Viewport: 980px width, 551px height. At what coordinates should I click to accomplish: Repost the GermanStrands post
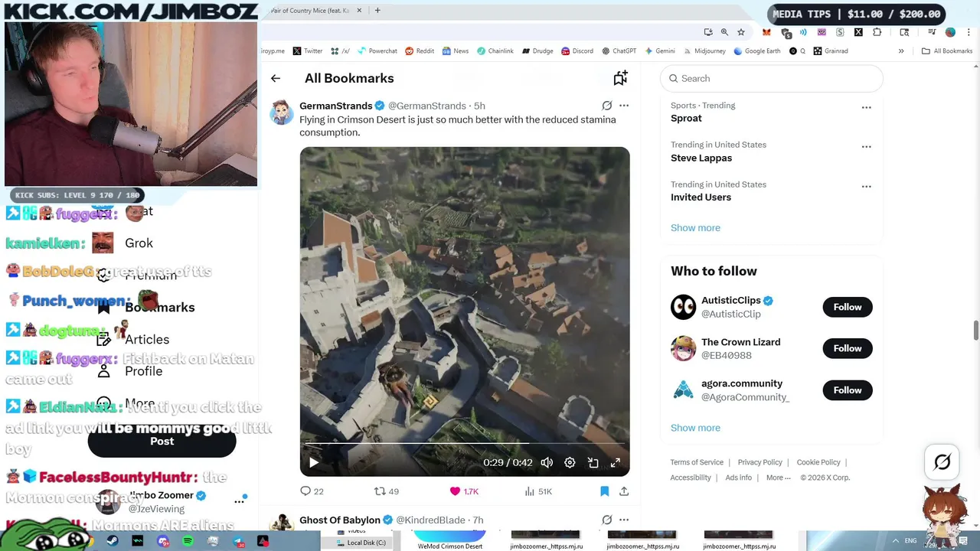tap(386, 491)
